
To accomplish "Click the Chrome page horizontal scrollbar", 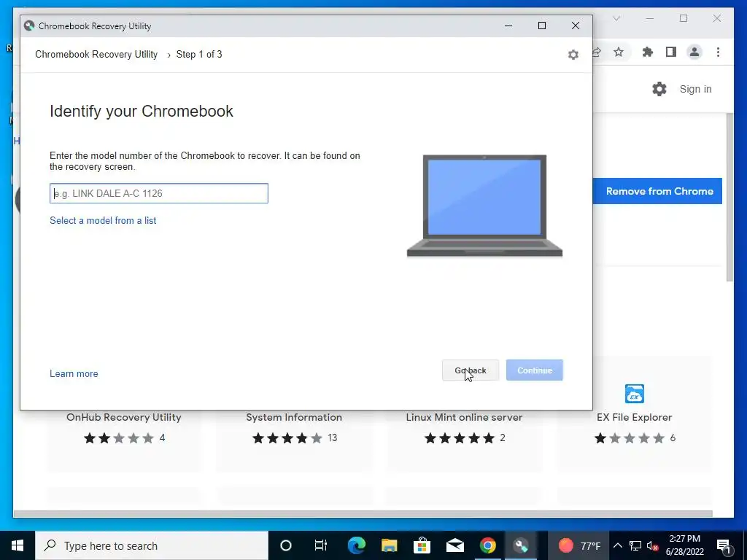I will pos(363,514).
